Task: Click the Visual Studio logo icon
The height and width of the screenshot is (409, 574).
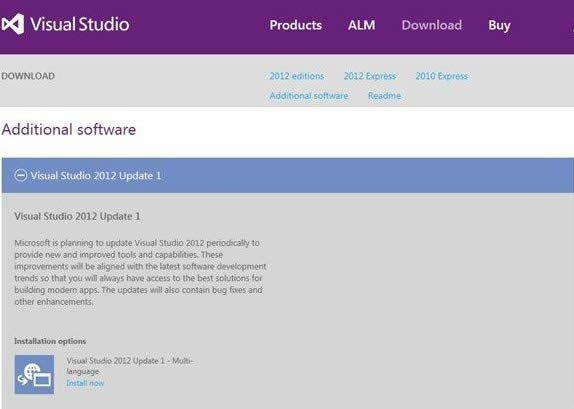Action: 13,24
